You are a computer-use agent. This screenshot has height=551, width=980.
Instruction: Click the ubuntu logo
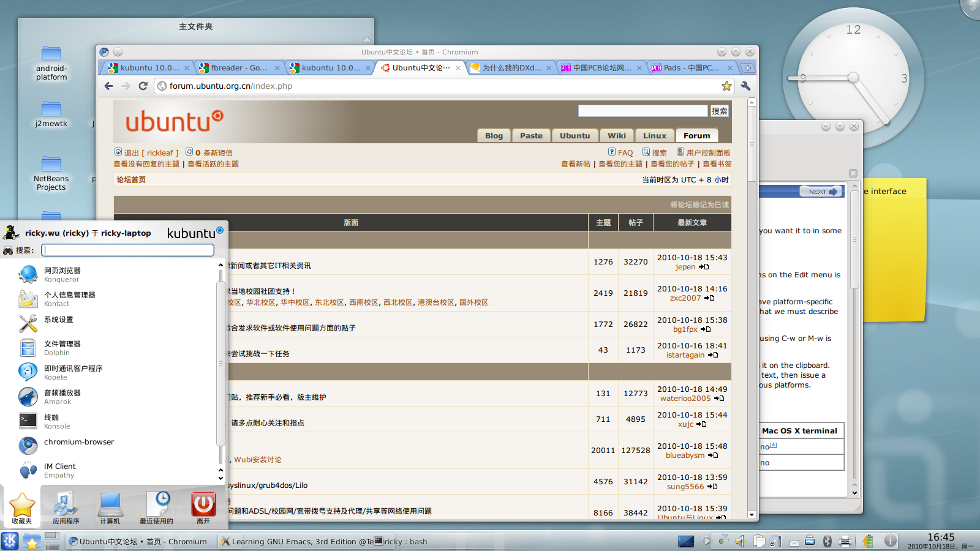(x=175, y=121)
